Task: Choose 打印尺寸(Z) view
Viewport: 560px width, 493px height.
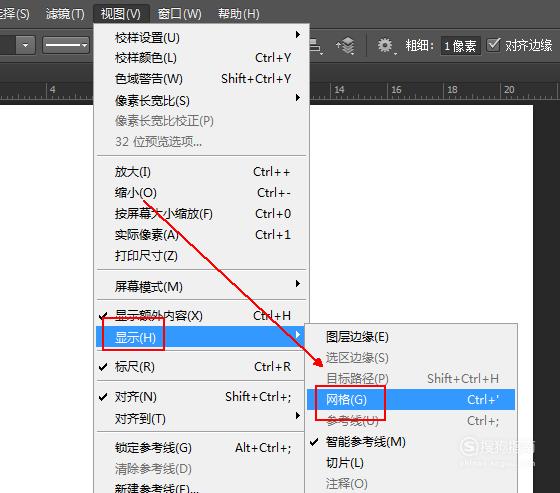Action: tap(201, 256)
